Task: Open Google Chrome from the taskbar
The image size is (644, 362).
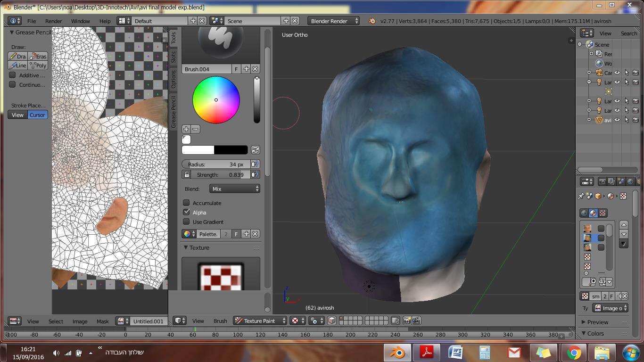Action: pos(574,353)
